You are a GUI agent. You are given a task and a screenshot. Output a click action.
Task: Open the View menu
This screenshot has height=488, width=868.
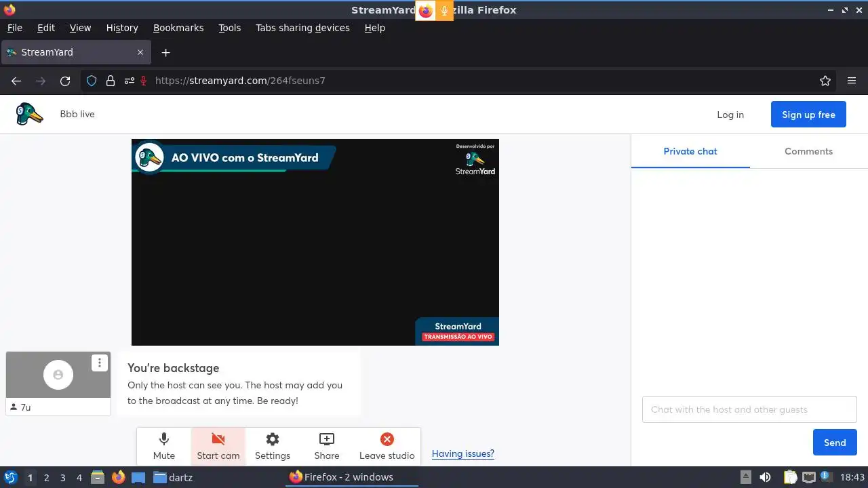click(x=80, y=28)
